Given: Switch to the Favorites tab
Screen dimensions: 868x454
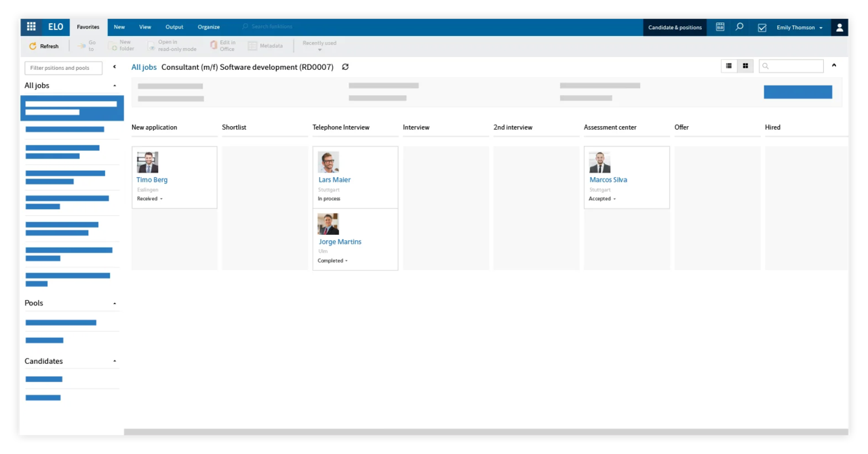Looking at the screenshot, I should point(87,26).
